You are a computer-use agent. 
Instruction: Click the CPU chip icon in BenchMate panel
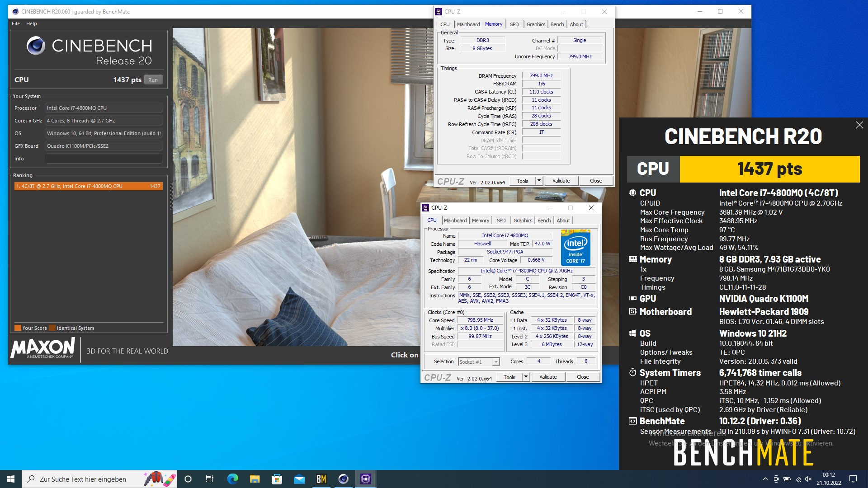coord(632,192)
